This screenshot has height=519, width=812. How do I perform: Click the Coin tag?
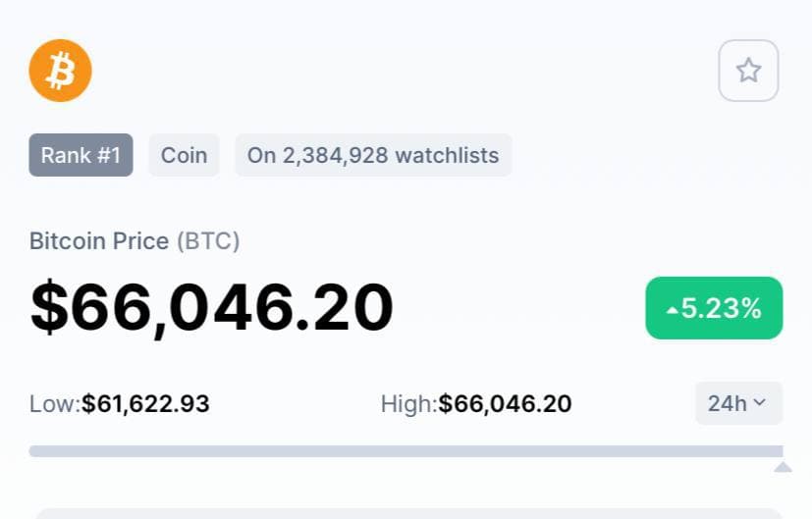click(184, 155)
